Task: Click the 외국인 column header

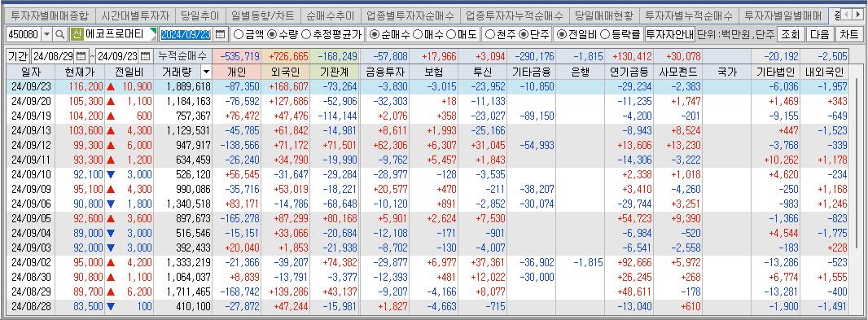Action: pyautogui.click(x=286, y=72)
